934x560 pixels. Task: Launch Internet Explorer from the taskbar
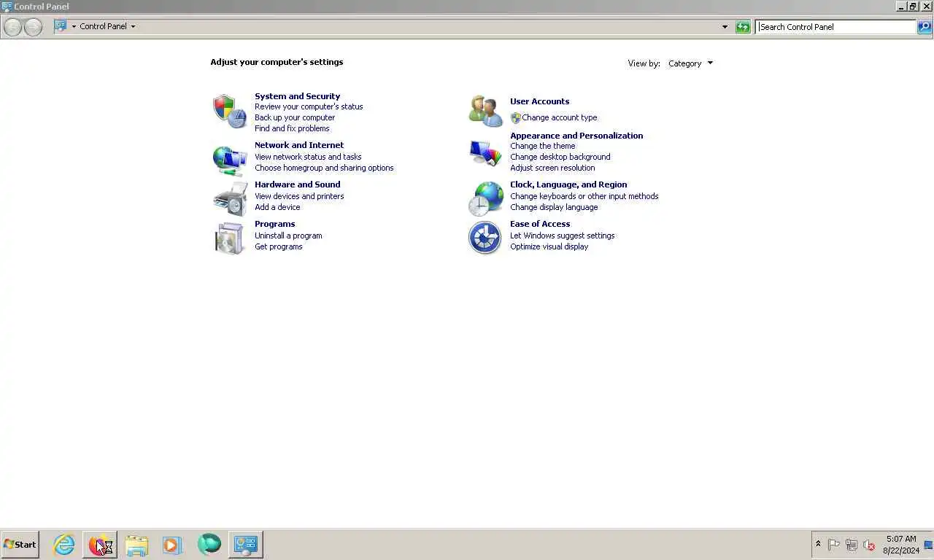[64, 544]
